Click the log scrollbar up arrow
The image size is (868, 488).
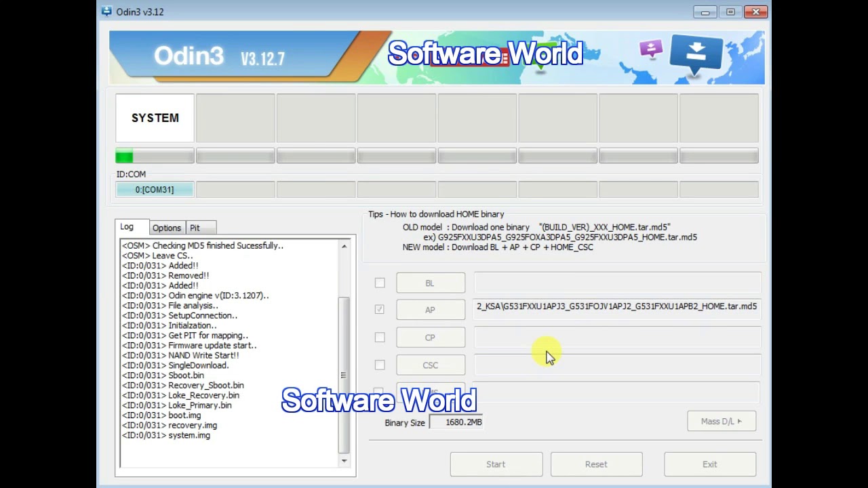(x=344, y=246)
